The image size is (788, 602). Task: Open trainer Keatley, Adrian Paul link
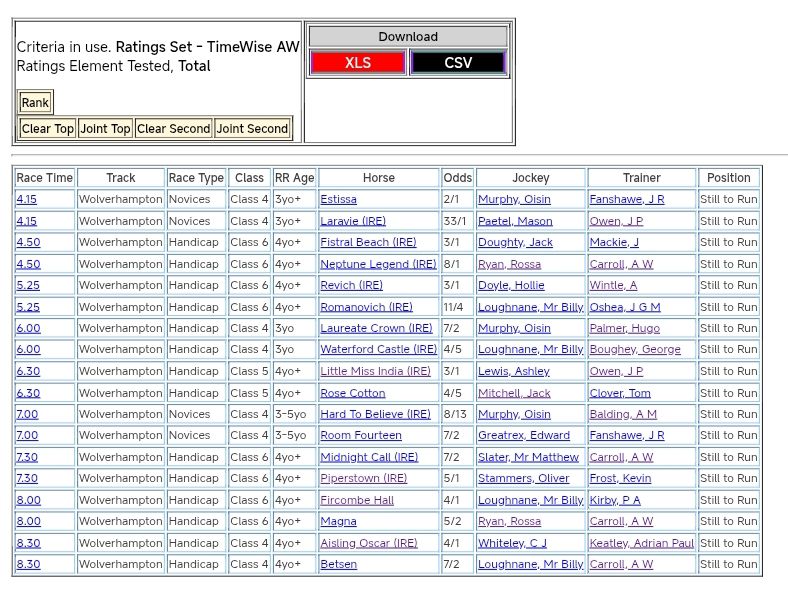point(641,544)
